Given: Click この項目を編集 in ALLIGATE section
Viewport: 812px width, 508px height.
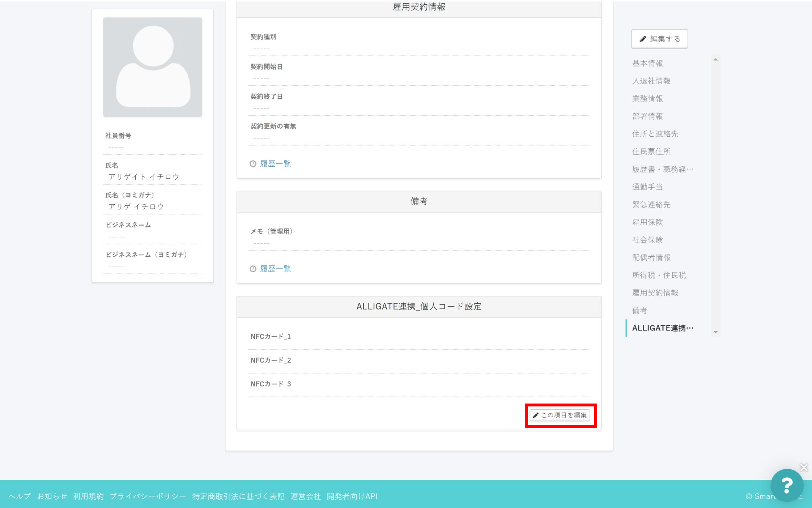Looking at the screenshot, I should (560, 415).
